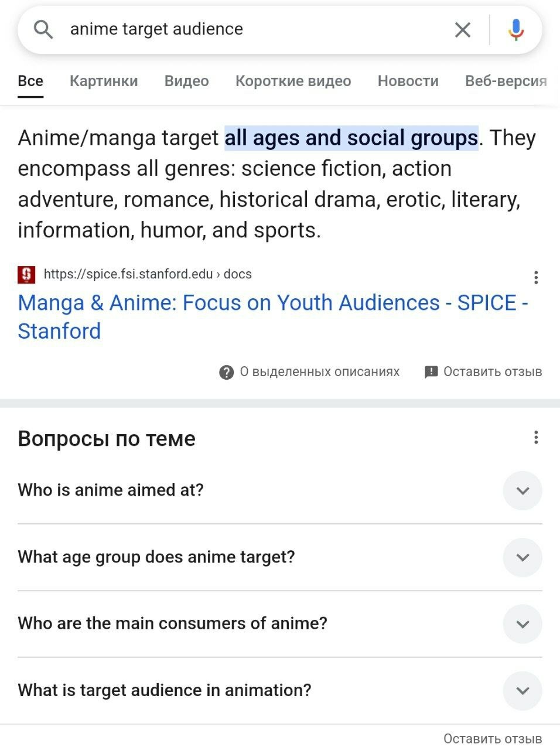Open the Короткие видео tab
Screen dimensions: 560x750
click(293, 81)
